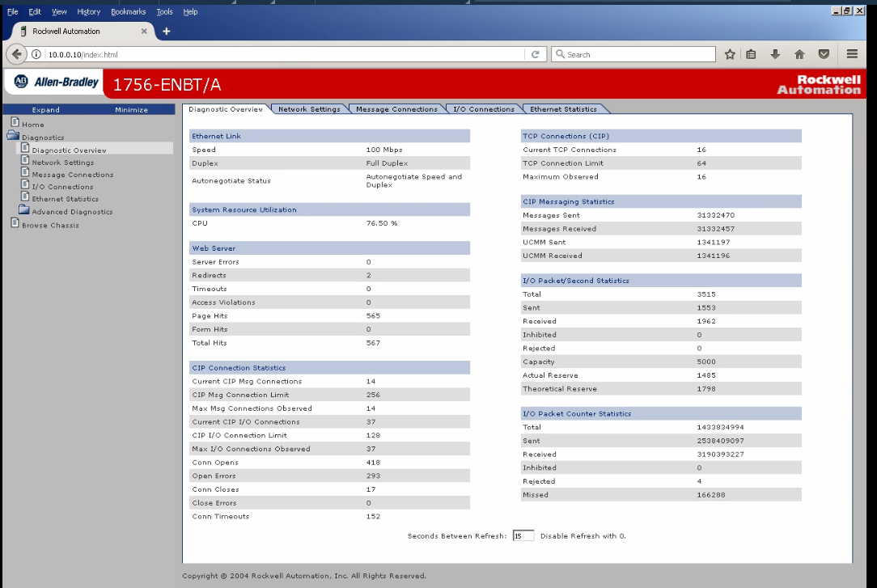
Task: Click the TCP Connection Limit value 64
Action: (701, 163)
